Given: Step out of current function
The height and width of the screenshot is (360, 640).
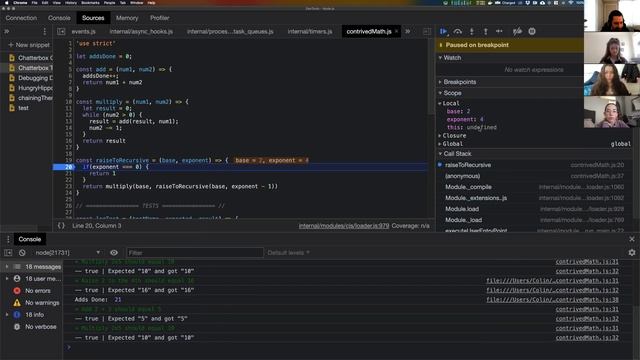Looking at the screenshot, I should click(x=485, y=31).
